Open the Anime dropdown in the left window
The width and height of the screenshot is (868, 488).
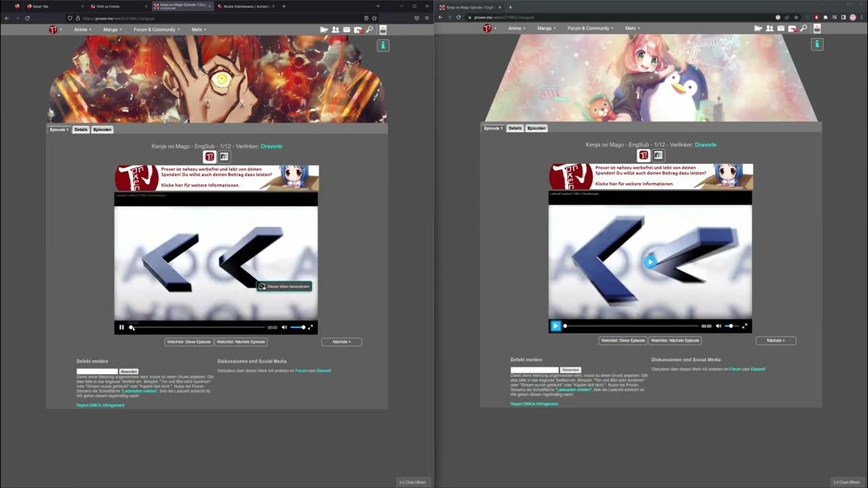click(x=82, y=30)
